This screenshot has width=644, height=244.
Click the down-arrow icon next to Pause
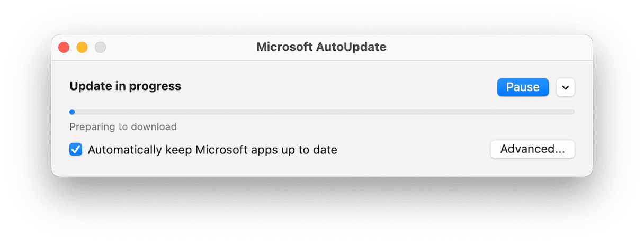coord(566,87)
